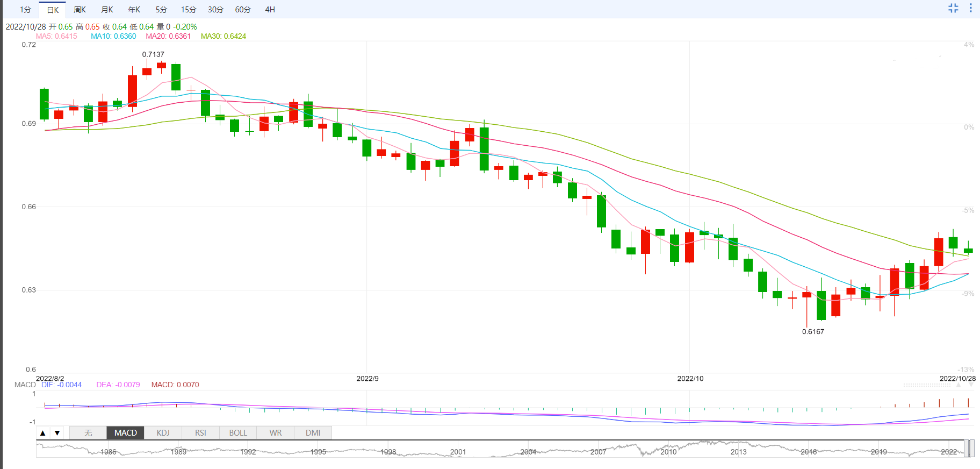The image size is (980, 469).
Task: Click the 2019 label on overview timeline
Action: (x=879, y=452)
